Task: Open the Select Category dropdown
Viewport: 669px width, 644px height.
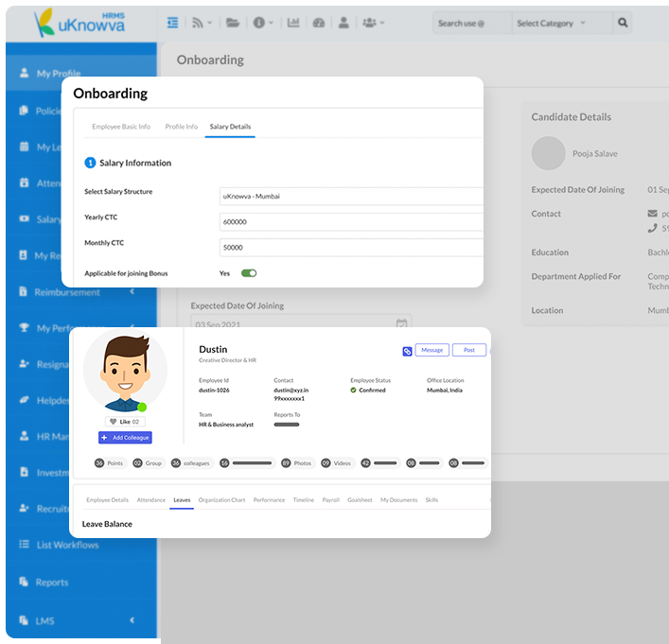Action: [552, 23]
